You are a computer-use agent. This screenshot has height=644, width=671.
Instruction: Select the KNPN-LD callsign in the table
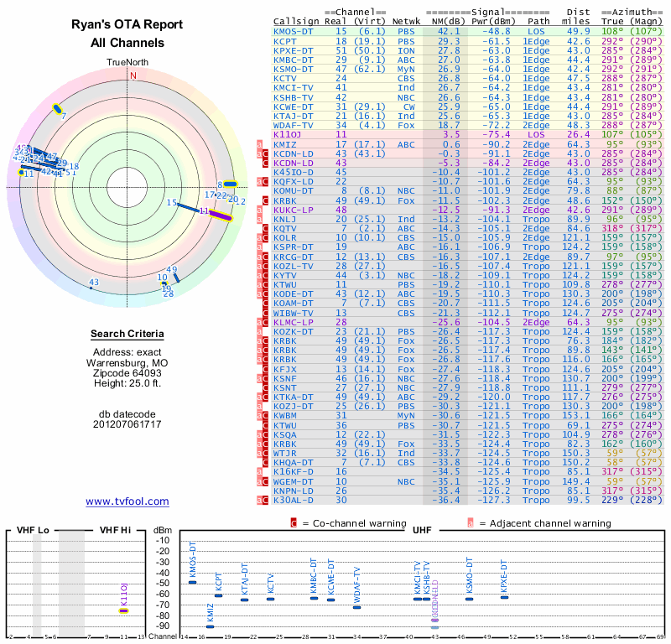[293, 491]
